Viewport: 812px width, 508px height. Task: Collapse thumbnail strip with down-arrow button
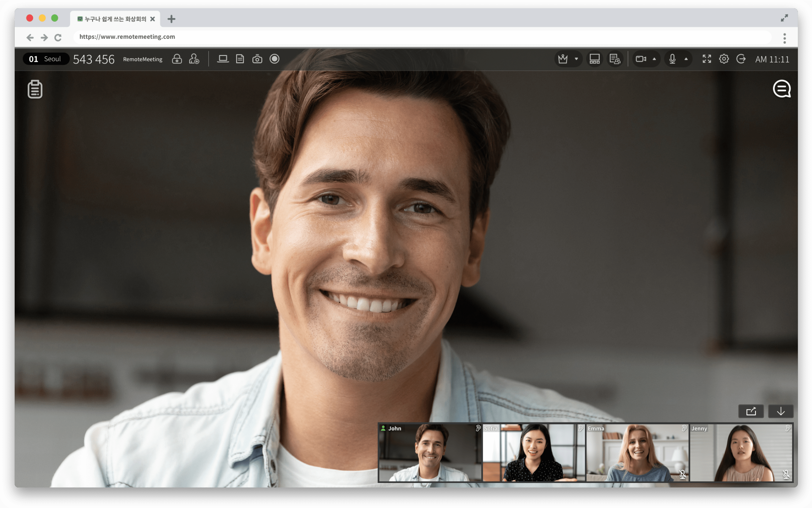pos(781,411)
